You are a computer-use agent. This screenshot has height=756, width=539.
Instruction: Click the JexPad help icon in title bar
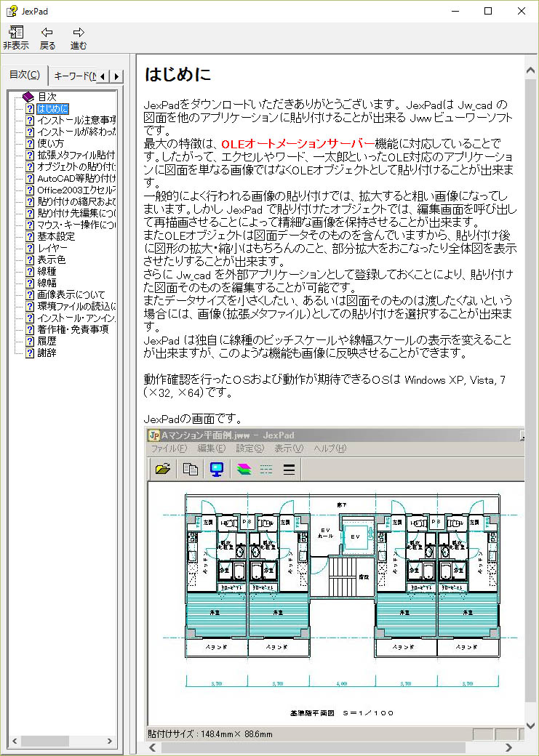(12, 11)
